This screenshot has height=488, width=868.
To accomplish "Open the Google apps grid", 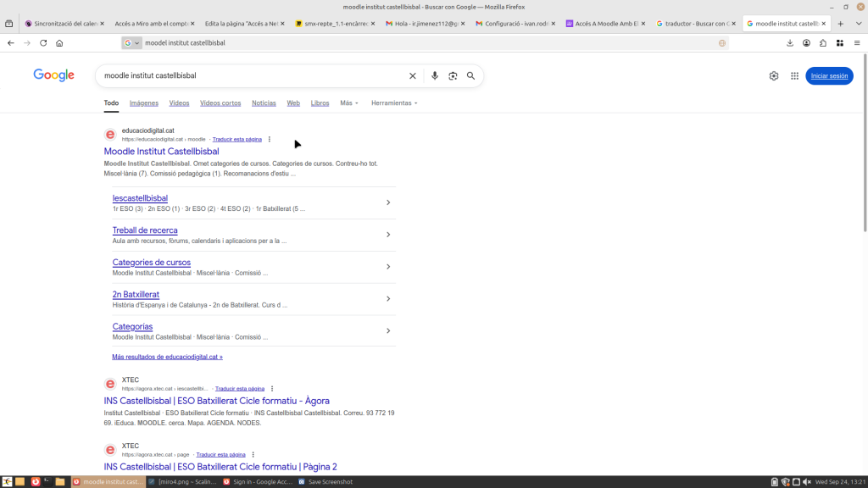I will pos(794,75).
